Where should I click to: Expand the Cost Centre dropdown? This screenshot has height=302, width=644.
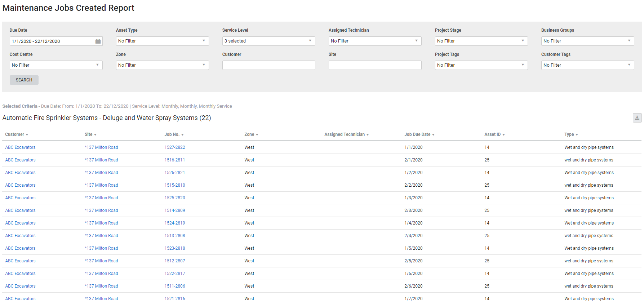point(56,65)
